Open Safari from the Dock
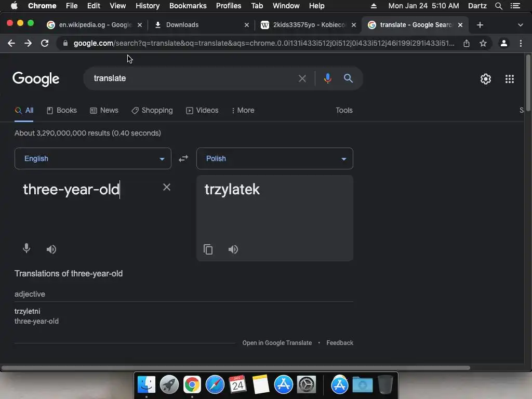The image size is (532, 399). tap(215, 385)
